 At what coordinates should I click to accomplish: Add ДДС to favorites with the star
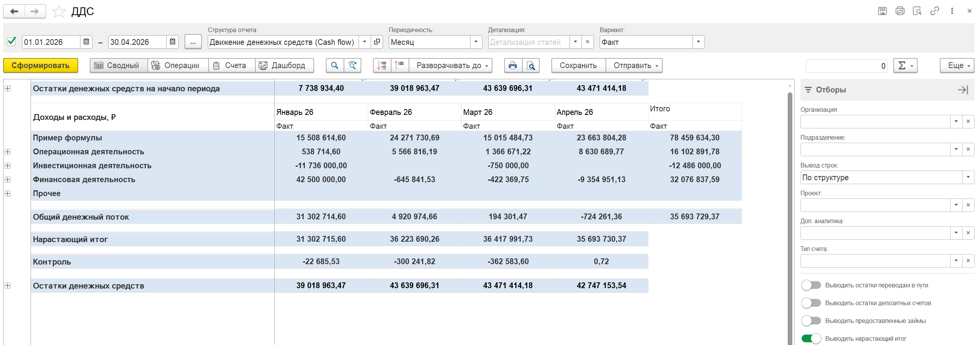tap(59, 12)
